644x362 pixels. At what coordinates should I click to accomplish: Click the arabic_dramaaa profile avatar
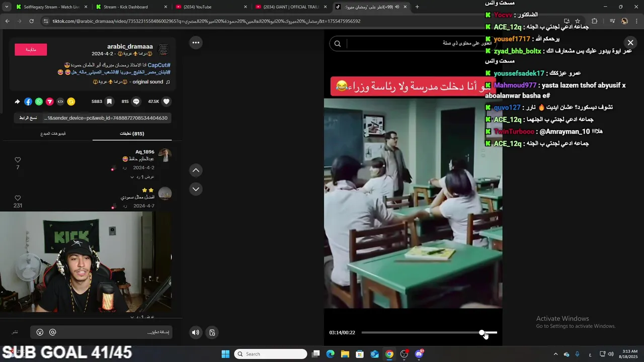tap(164, 50)
